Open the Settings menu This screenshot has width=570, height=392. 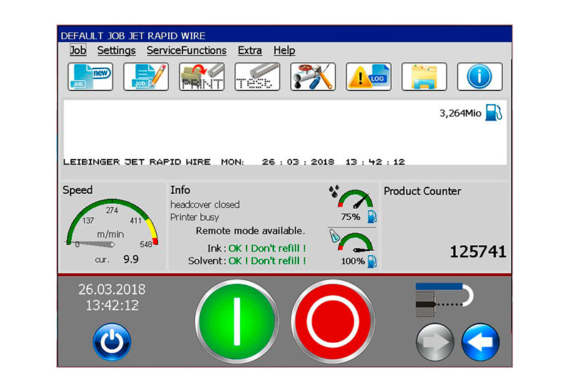[x=116, y=50]
